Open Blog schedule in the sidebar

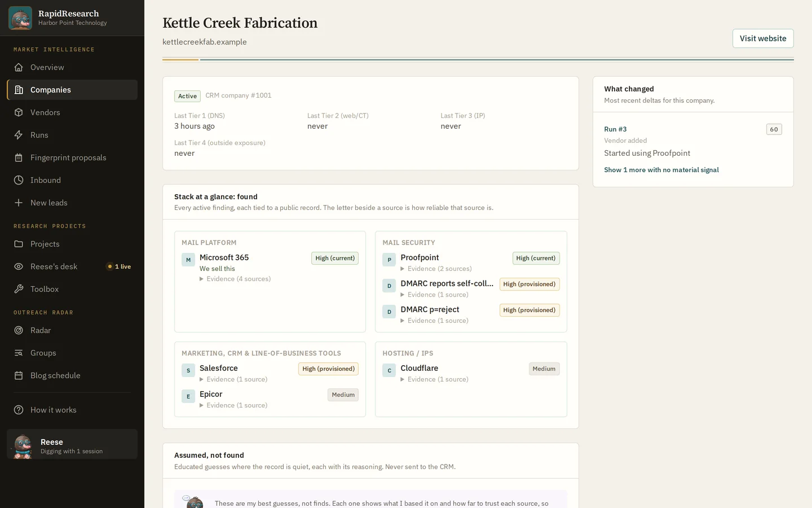point(72,375)
